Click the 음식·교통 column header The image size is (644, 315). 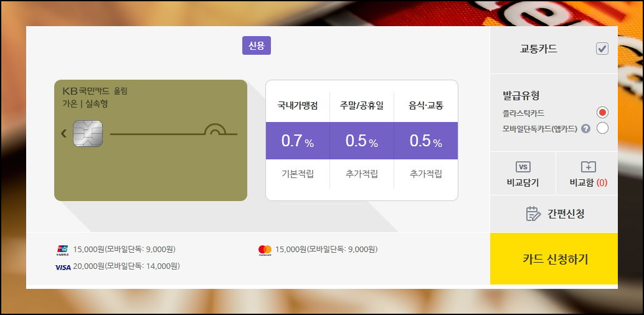tap(426, 106)
